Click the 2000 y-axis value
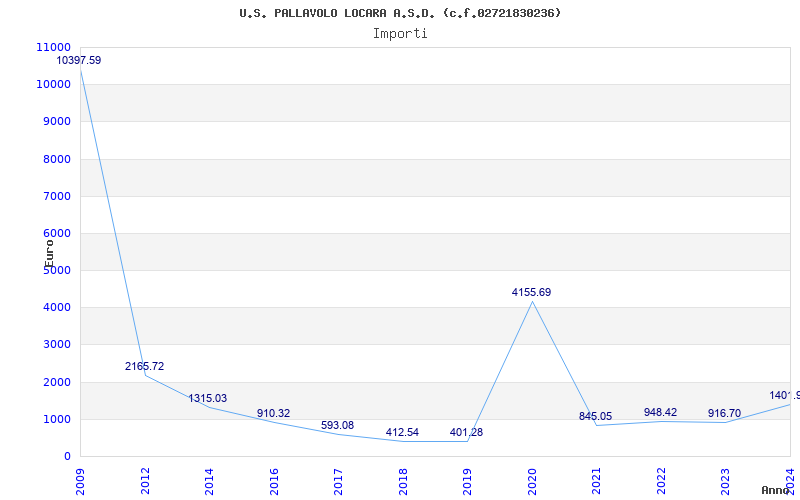This screenshot has height=500, width=800. point(56,382)
